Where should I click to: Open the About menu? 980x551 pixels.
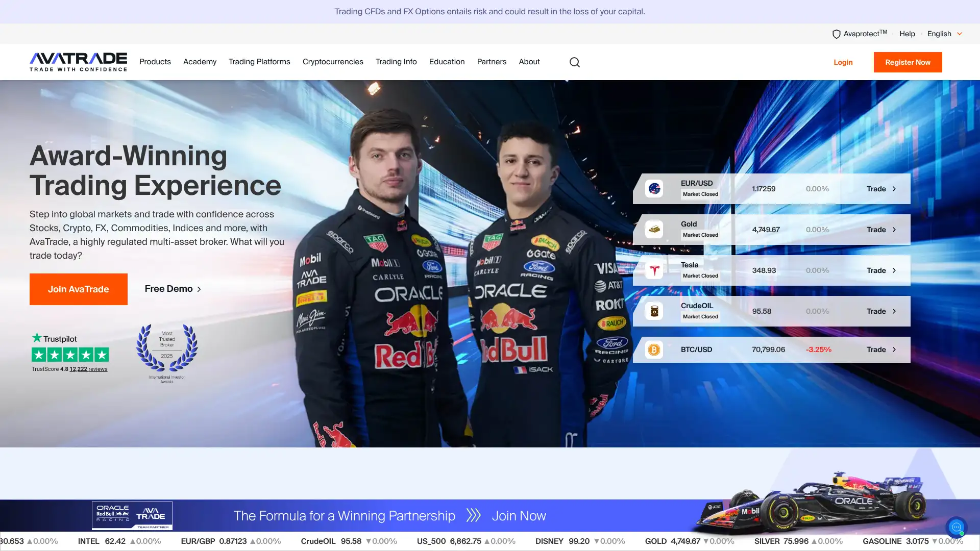pyautogui.click(x=529, y=62)
